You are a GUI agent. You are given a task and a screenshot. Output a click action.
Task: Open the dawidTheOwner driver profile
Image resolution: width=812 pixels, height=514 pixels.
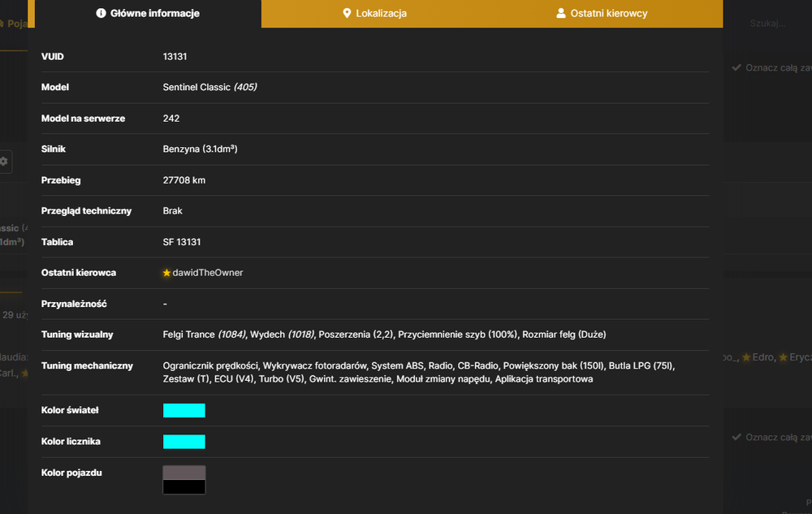pyautogui.click(x=207, y=273)
